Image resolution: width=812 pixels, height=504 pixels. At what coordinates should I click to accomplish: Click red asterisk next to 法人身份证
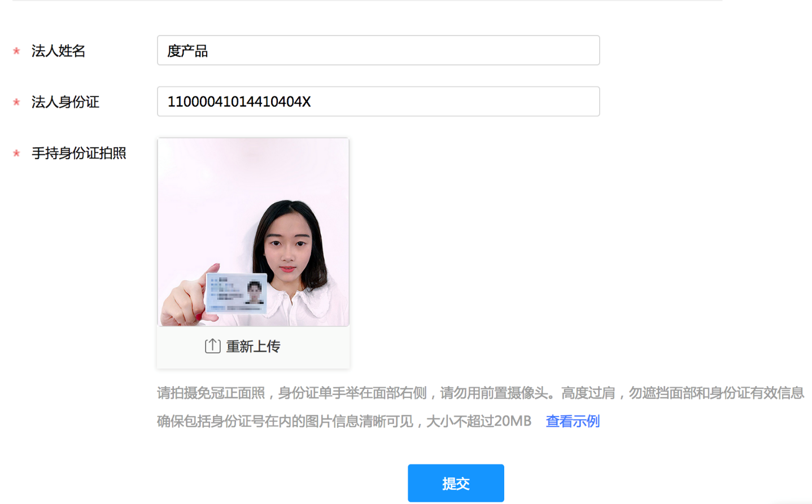16,102
